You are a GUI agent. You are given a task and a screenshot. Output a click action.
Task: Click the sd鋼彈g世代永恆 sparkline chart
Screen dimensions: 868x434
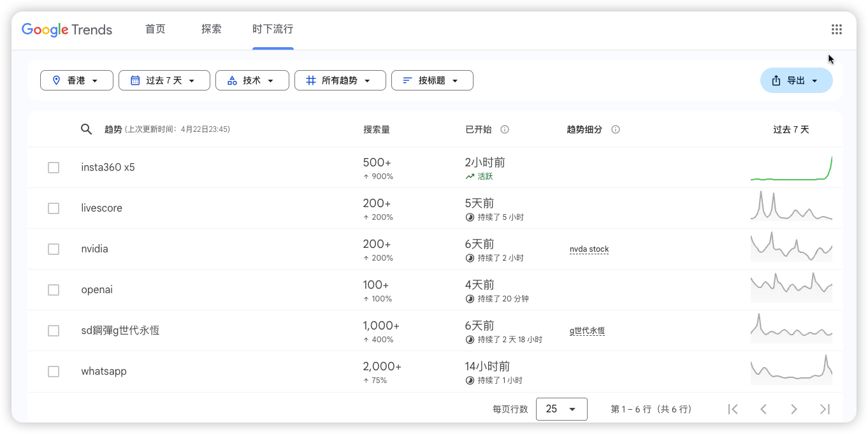[792, 328]
